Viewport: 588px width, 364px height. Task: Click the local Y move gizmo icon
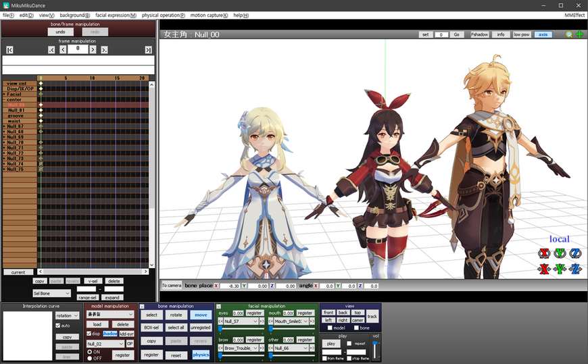coord(560,269)
